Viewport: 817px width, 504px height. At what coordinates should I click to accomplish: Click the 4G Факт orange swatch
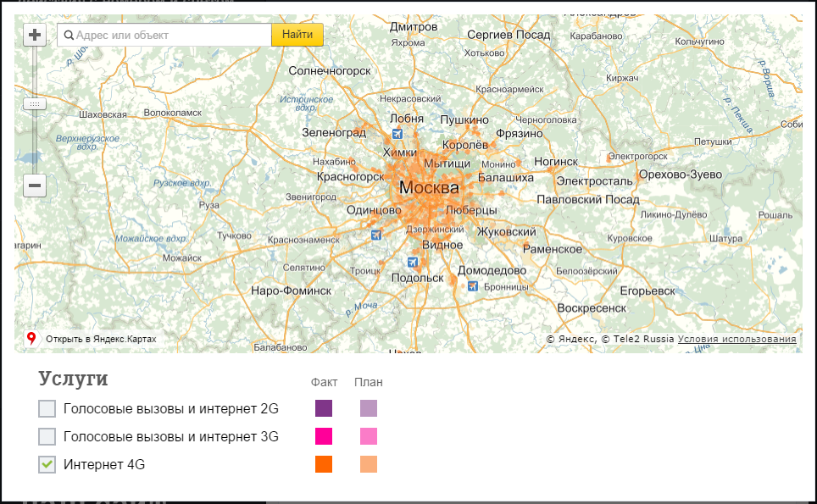pyautogui.click(x=324, y=464)
